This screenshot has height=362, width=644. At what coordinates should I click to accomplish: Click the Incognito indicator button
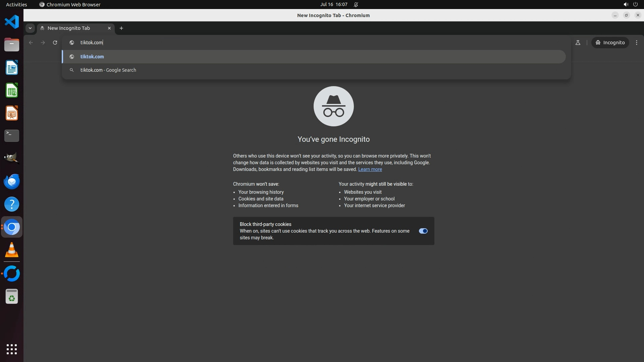click(610, 43)
